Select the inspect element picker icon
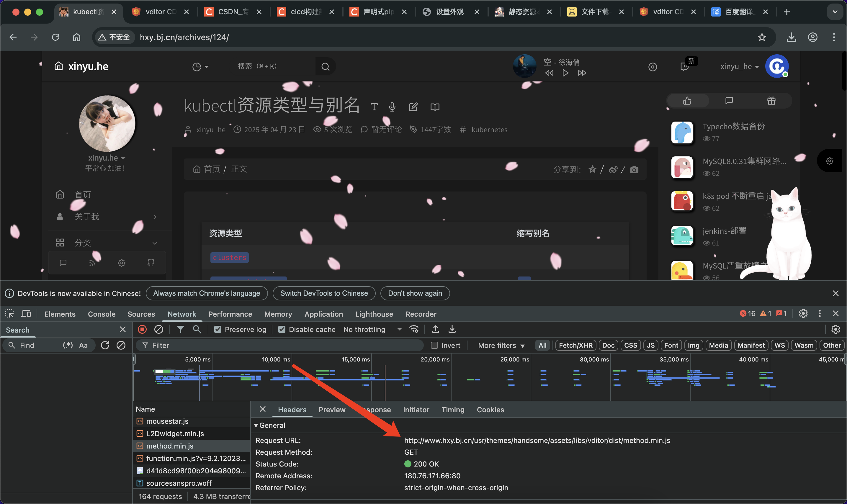 (9, 313)
